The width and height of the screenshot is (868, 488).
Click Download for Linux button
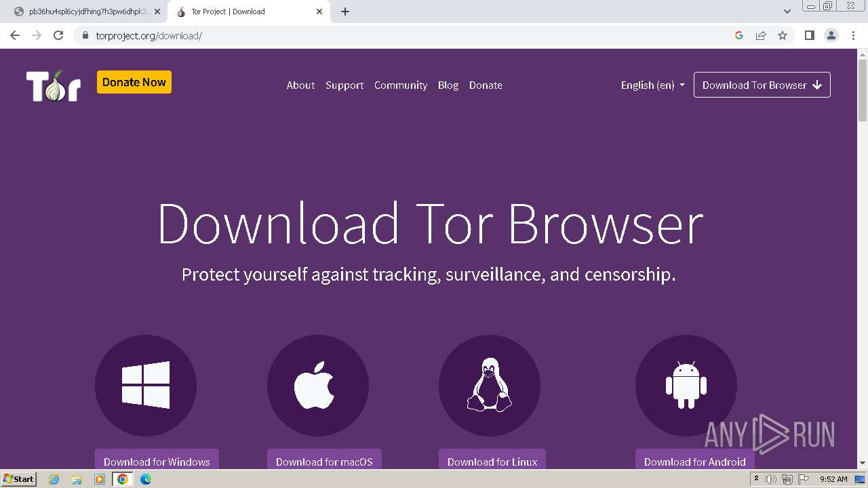coord(492,459)
